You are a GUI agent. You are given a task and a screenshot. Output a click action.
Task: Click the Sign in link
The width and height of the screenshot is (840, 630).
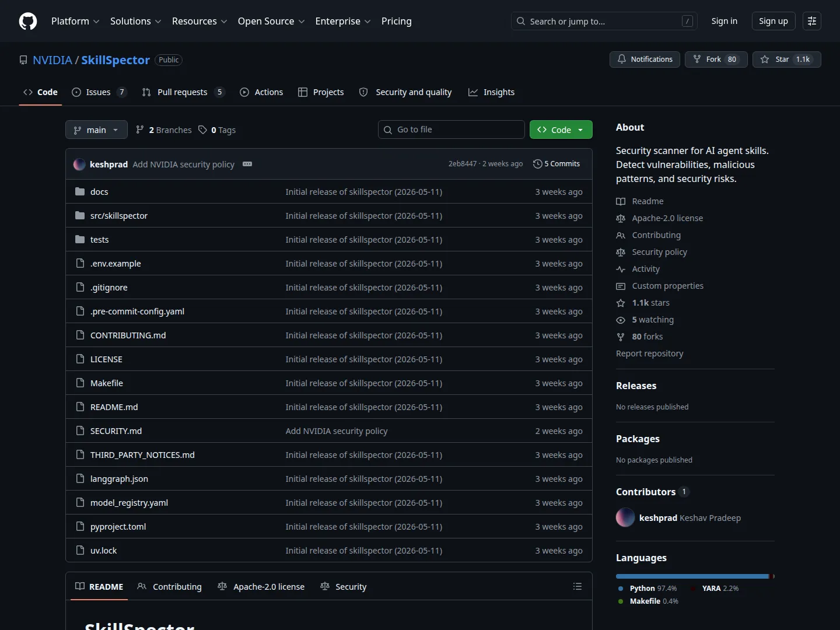click(x=724, y=21)
